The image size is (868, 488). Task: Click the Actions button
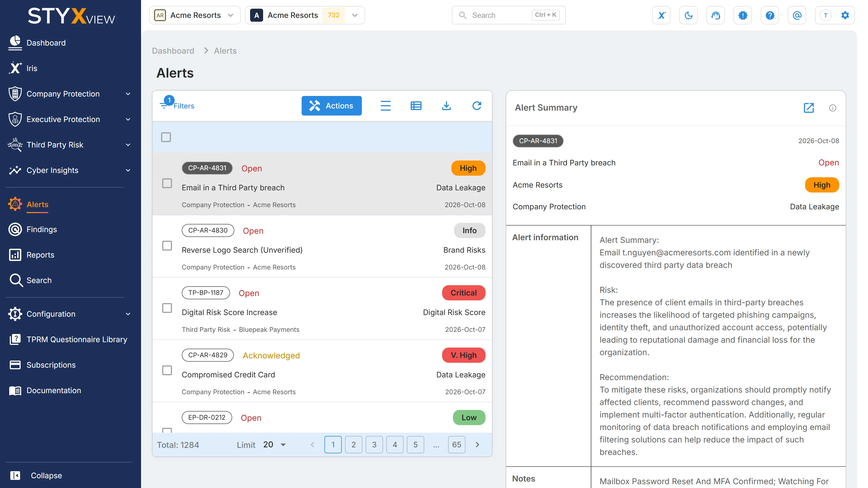coord(331,106)
